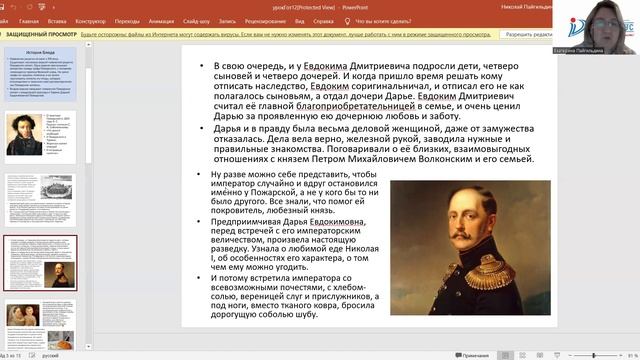Click the zoom in plus button
This screenshot has width=640, height=360.
coord(620,356)
